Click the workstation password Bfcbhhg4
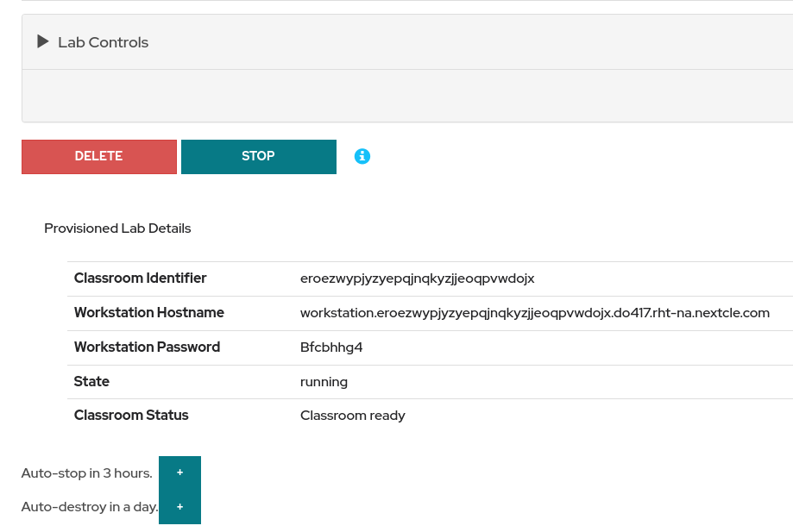Screen dimensions: 793x532 pyautogui.click(x=331, y=347)
